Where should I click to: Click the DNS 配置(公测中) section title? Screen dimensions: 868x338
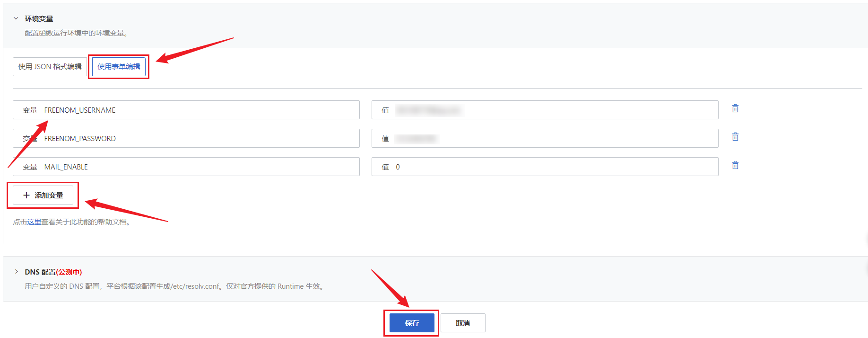click(x=53, y=272)
